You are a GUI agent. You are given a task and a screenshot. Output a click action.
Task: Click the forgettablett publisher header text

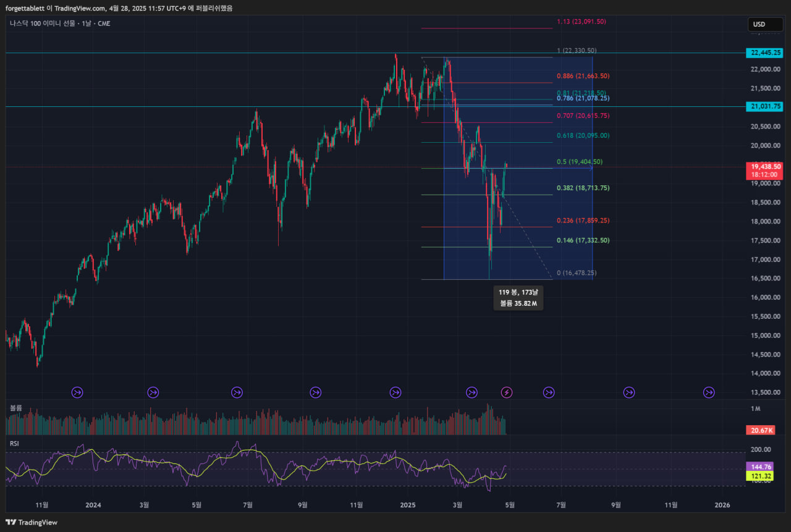119,8
